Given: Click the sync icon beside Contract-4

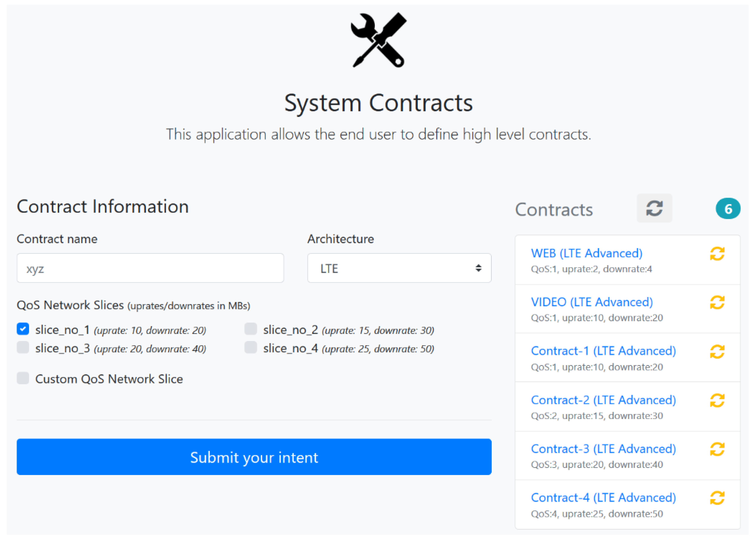Looking at the screenshot, I should click(717, 498).
